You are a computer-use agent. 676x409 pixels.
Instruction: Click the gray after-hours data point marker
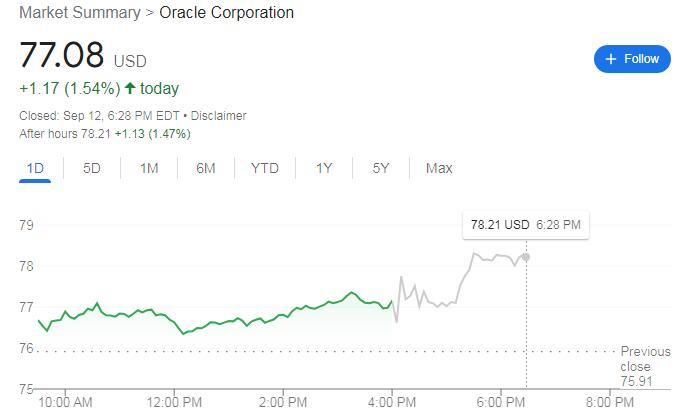[526, 257]
